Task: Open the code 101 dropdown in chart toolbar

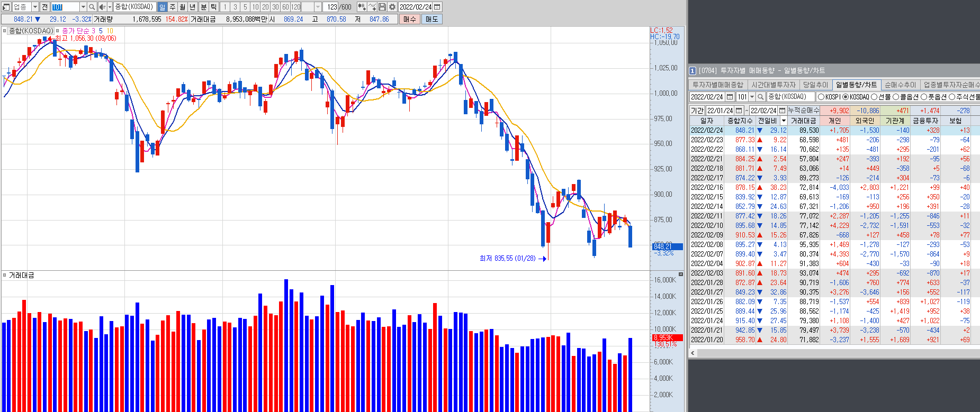Action: [83, 7]
